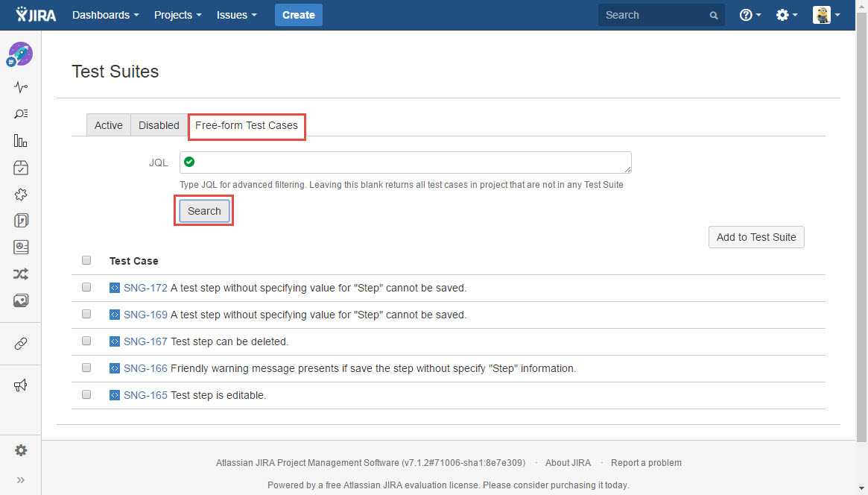Click the "Test step is editable." text
Image resolution: width=868 pixels, height=495 pixels.
click(x=218, y=395)
